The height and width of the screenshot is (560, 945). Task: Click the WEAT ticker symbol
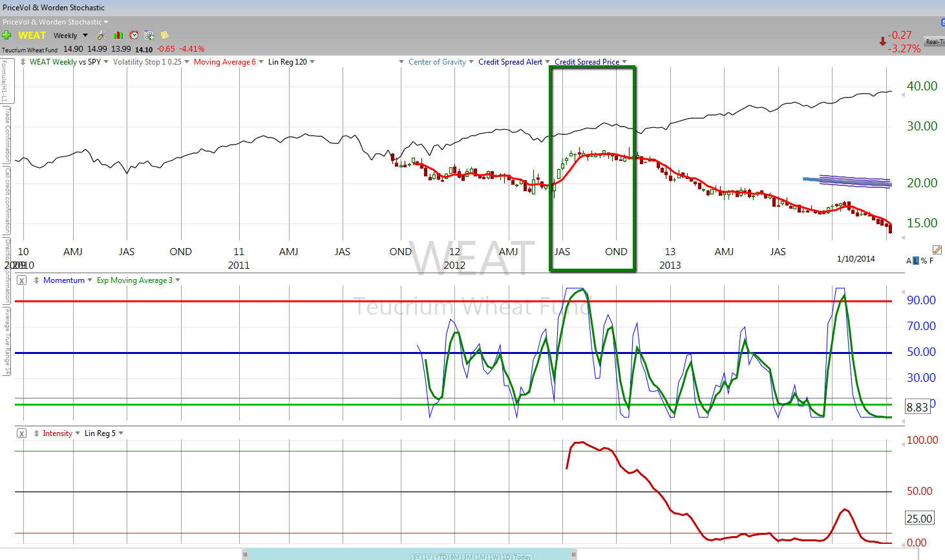coord(32,36)
